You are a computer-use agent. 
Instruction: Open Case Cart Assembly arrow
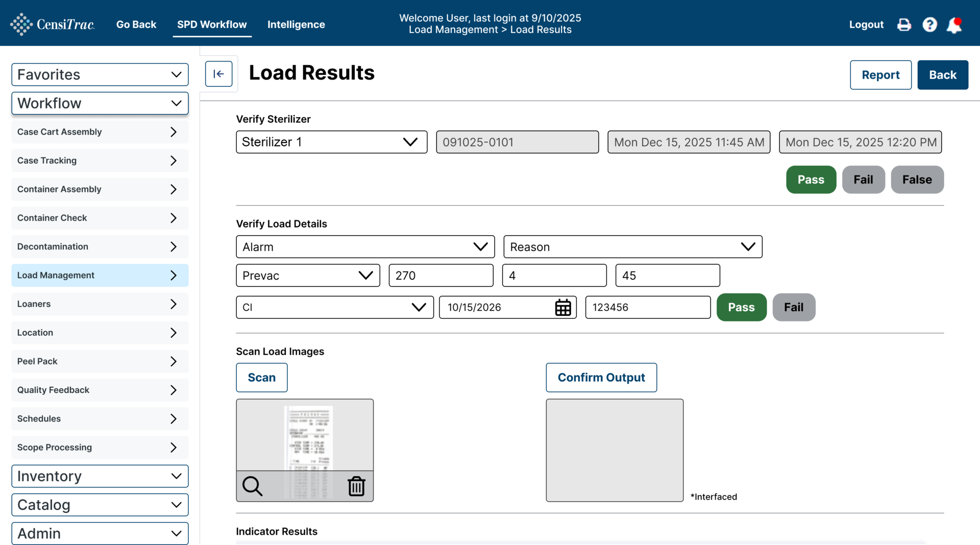point(174,132)
